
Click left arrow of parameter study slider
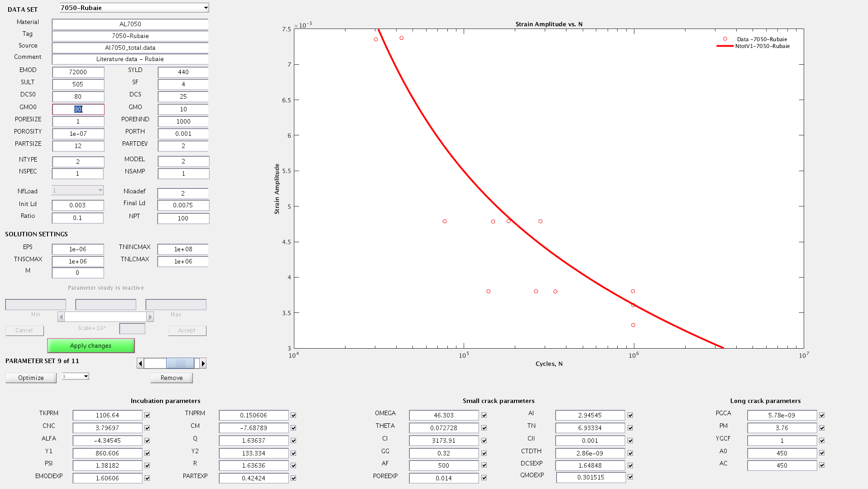click(x=61, y=317)
